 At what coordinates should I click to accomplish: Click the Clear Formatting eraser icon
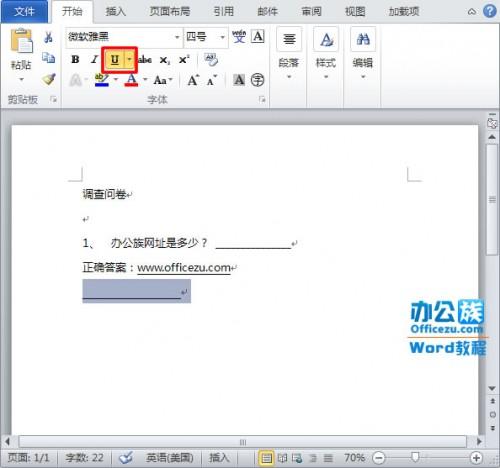(x=211, y=59)
